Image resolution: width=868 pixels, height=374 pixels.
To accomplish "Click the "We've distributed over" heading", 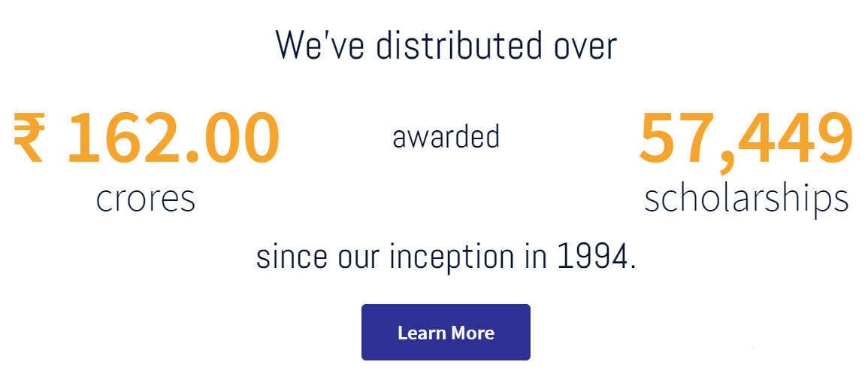I will [446, 45].
